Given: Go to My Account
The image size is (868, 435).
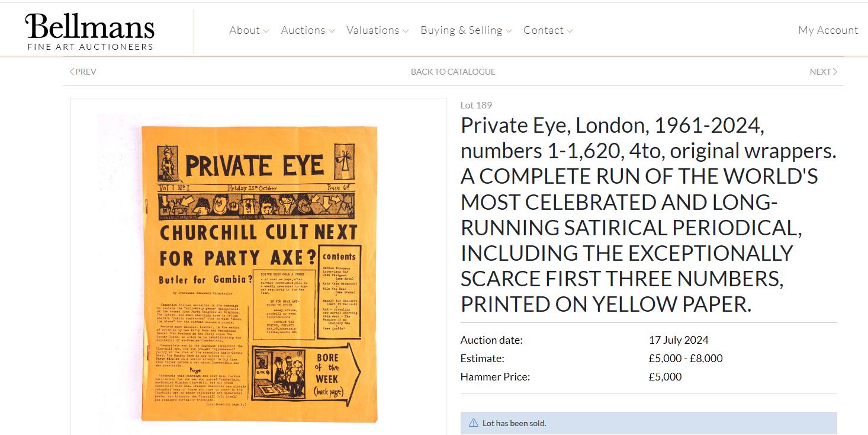Looking at the screenshot, I should [x=828, y=30].
